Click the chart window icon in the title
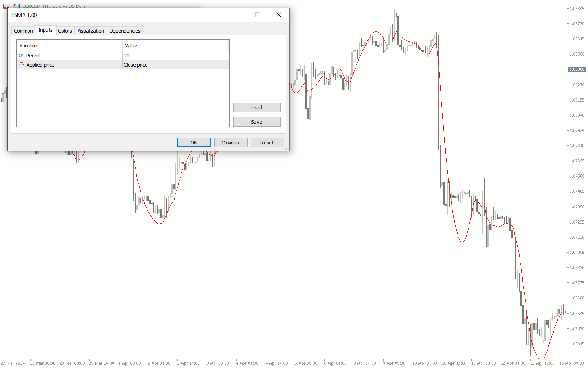Viewport: 588px width, 368px height. (x=16, y=6)
